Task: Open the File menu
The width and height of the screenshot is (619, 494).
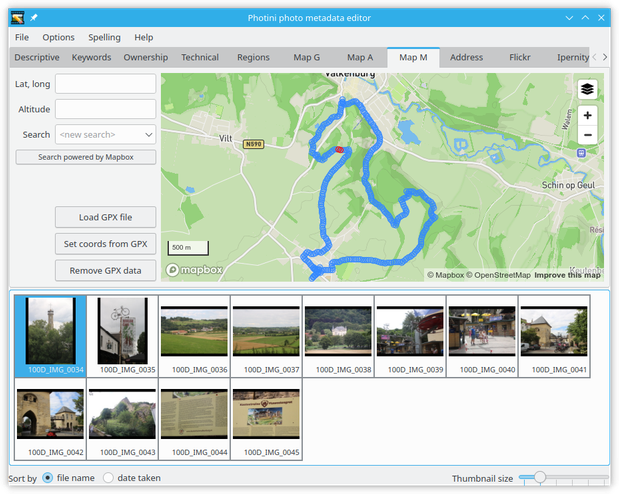Action: 22,38
